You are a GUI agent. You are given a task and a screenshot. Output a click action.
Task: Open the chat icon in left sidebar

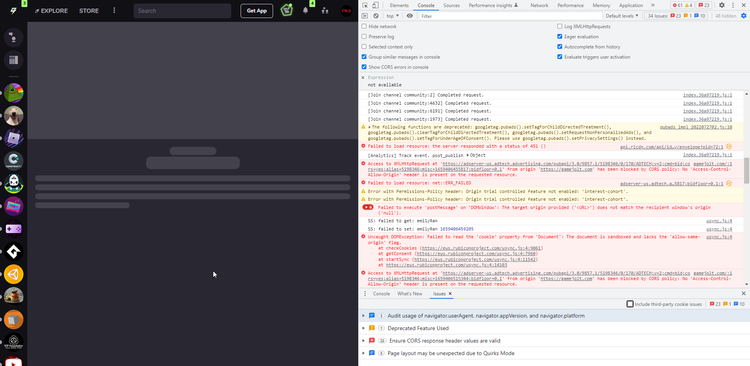pos(13,37)
